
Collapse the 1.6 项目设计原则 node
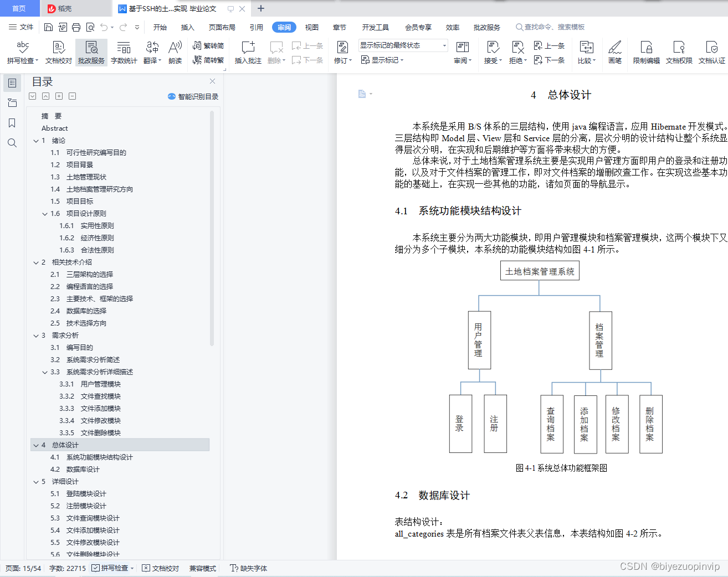[x=45, y=214]
